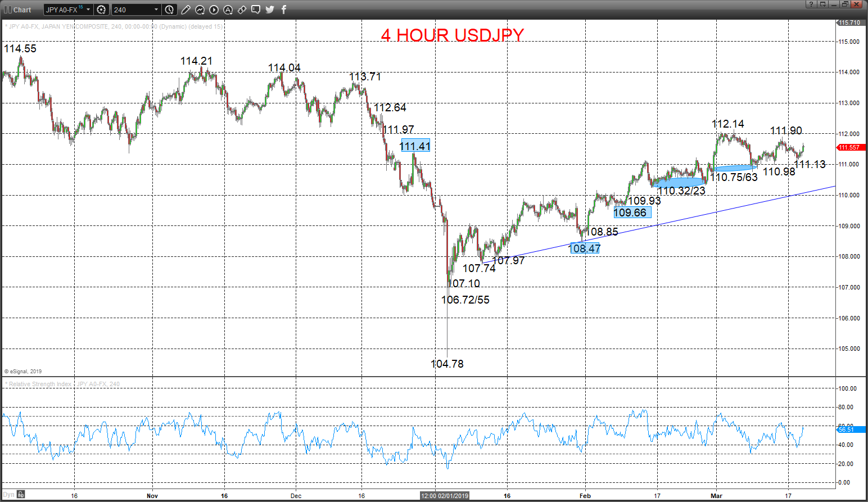The height and width of the screenshot is (502, 868).
Task: Click the JPY A0-FX Japan Yen Composite chart label
Action: 114,26
